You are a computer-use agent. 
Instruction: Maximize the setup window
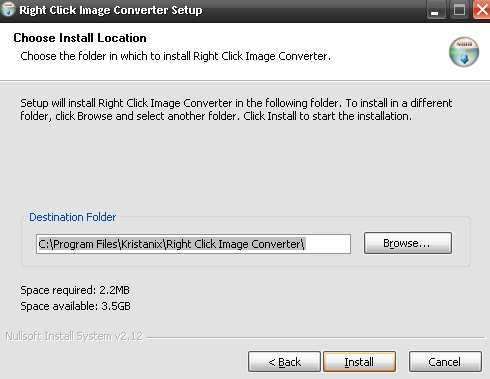[x=459, y=10]
